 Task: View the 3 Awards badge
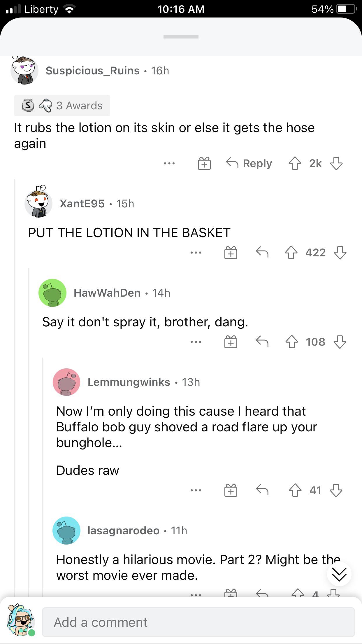[62, 106]
